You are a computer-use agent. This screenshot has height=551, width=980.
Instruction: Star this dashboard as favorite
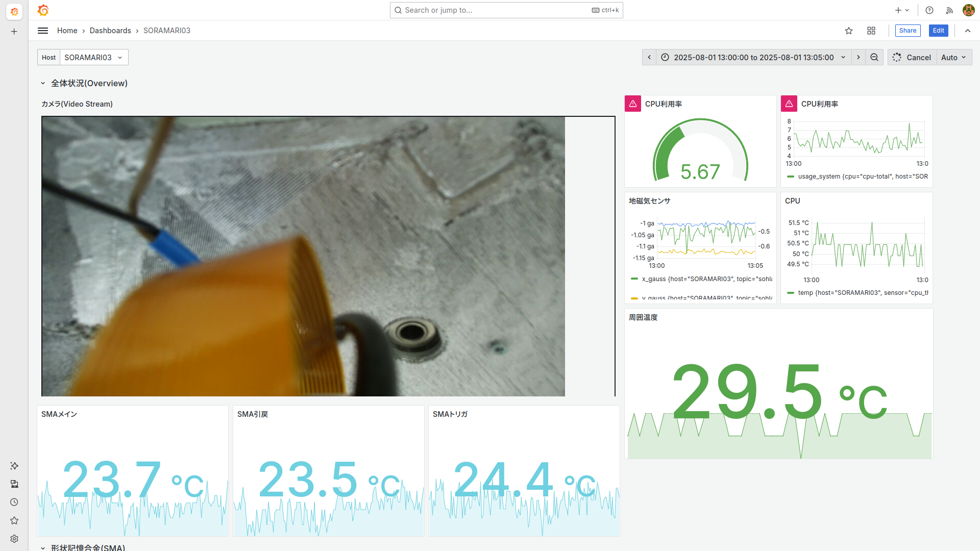pos(849,31)
